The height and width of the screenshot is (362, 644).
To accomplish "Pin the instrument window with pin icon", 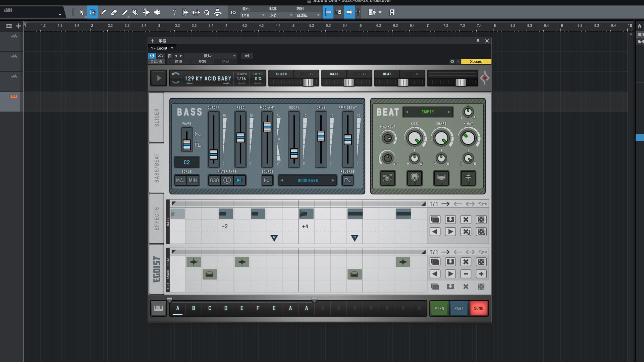I will tap(478, 41).
